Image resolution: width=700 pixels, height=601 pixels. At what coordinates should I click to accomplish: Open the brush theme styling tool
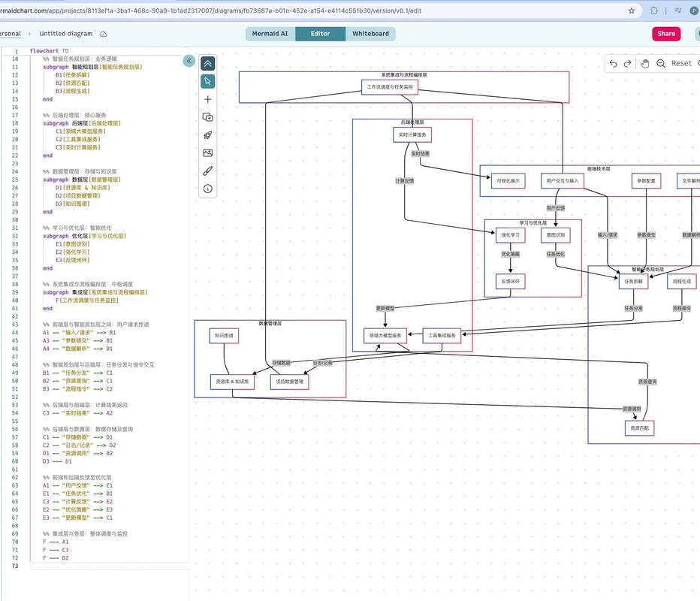[208, 171]
